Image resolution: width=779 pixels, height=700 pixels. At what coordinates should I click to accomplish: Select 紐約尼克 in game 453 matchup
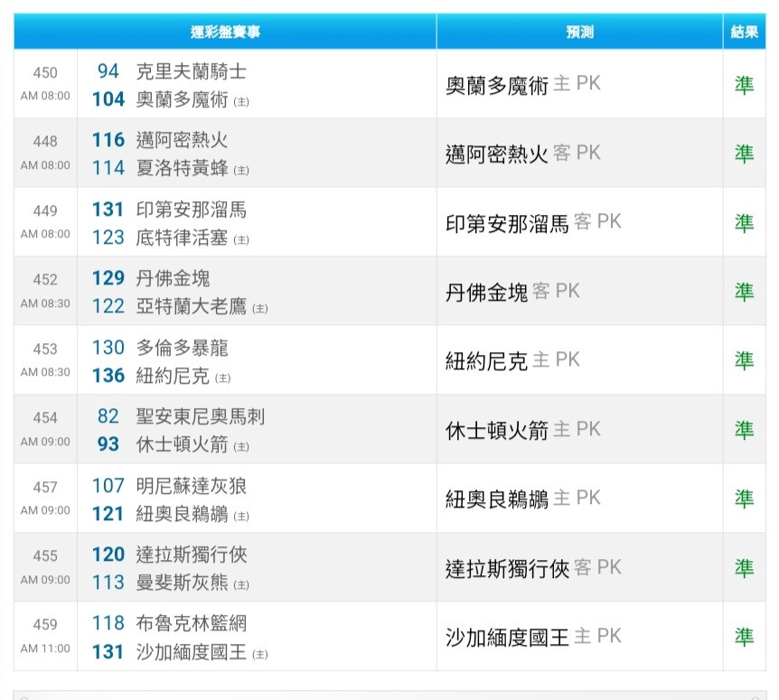[173, 376]
